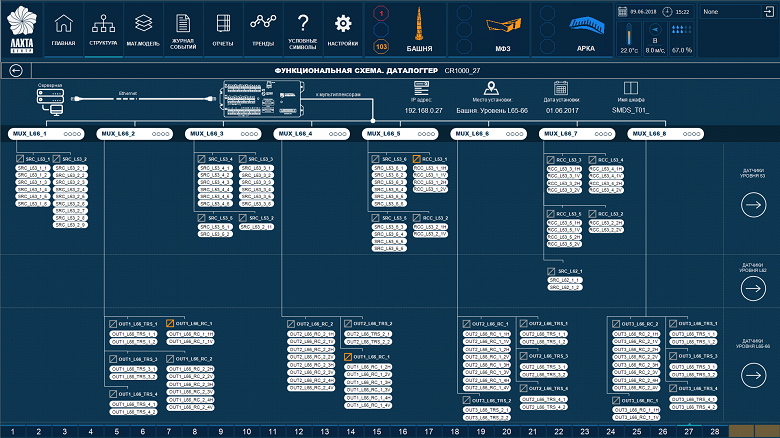Click the login exit icon next to None
The width and height of the screenshot is (780, 438).
tap(769, 11)
